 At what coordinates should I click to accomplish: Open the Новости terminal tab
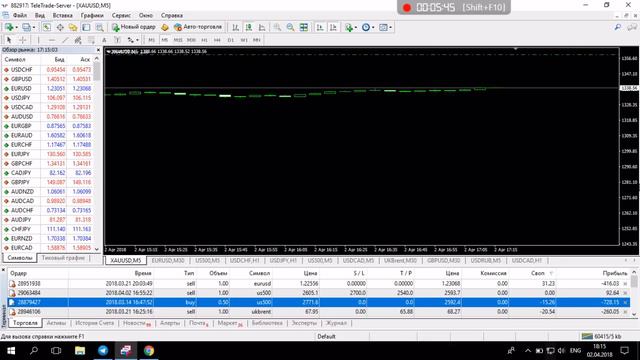(x=136, y=323)
